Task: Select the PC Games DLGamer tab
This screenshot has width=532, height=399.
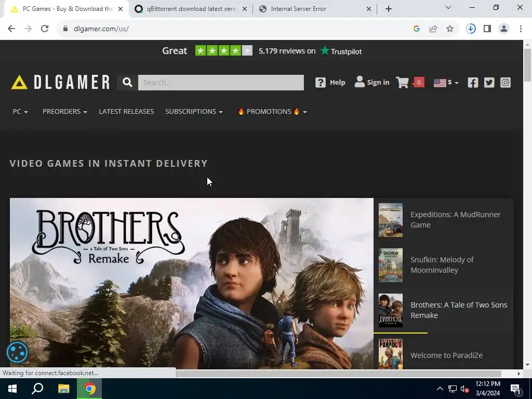Action: coord(64,9)
